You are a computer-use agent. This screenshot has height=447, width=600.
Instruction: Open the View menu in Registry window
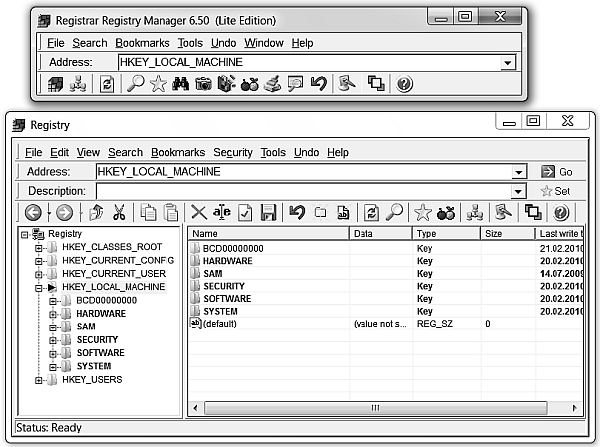pyautogui.click(x=88, y=152)
